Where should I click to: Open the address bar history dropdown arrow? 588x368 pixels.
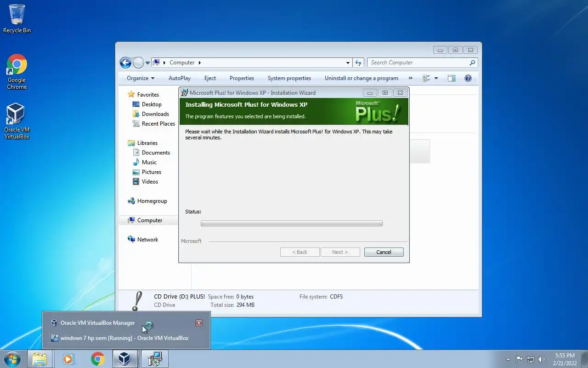tap(348, 63)
